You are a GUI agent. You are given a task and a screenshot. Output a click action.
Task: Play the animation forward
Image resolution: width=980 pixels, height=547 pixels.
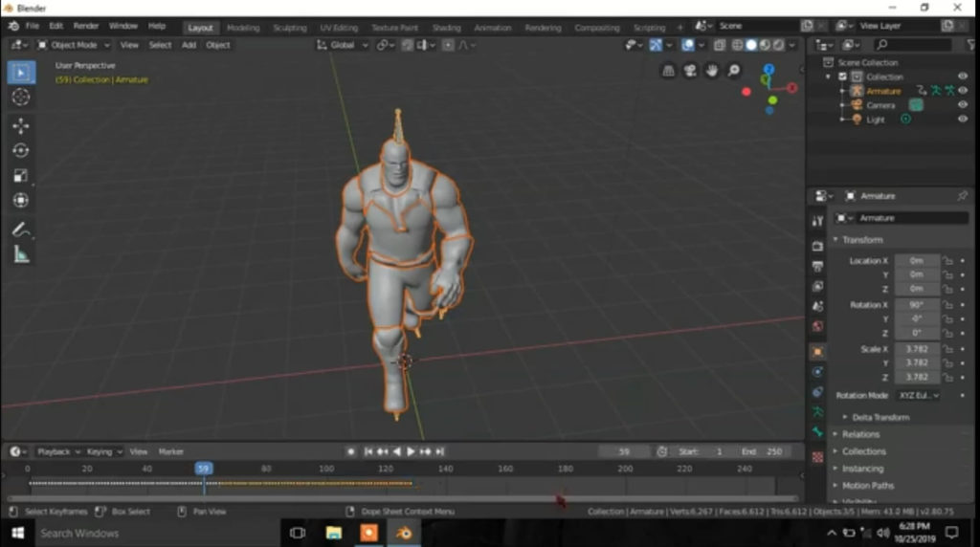[411, 451]
